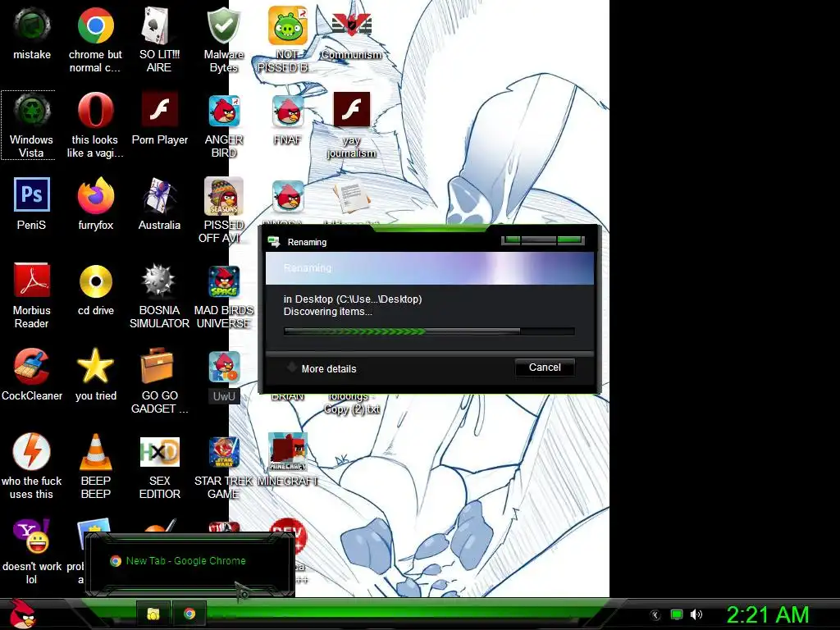
Task: Click the Renaming dialog progress bar
Action: click(x=429, y=331)
